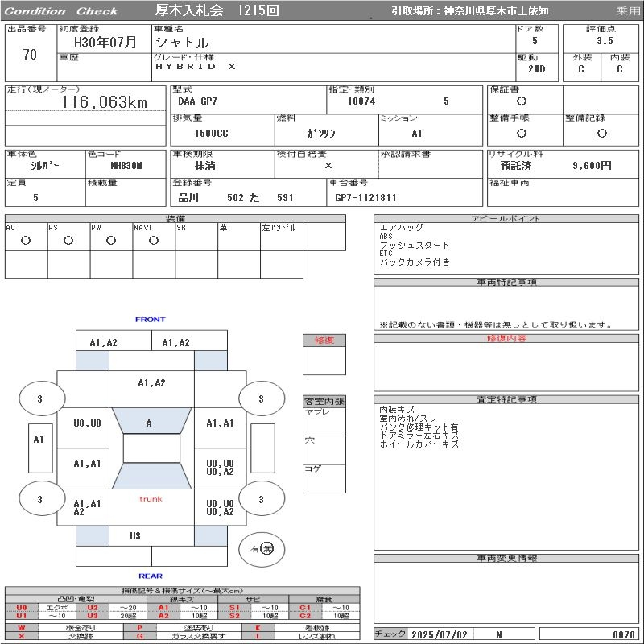Select the recycle status 預託済
The image size is (644, 644).
(516, 166)
